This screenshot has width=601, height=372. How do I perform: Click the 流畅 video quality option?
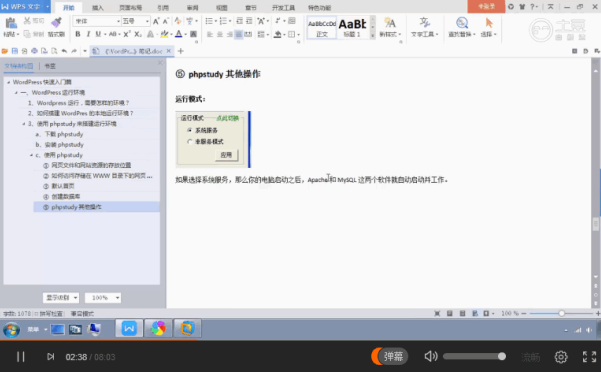pyautogui.click(x=530, y=357)
